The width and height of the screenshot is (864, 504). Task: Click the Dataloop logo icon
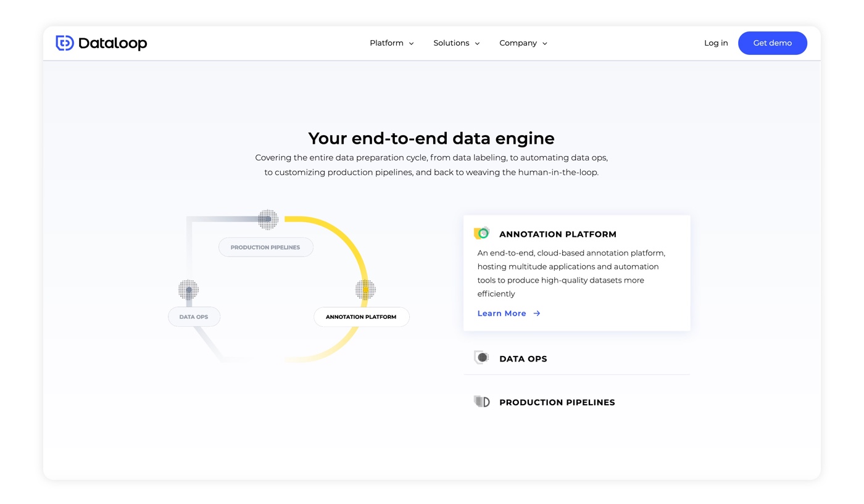point(65,43)
